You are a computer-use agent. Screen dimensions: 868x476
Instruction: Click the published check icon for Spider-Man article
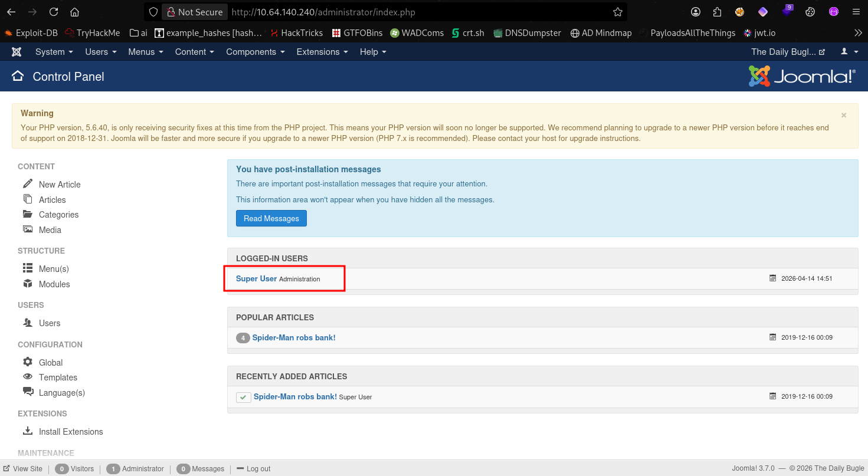coord(244,397)
